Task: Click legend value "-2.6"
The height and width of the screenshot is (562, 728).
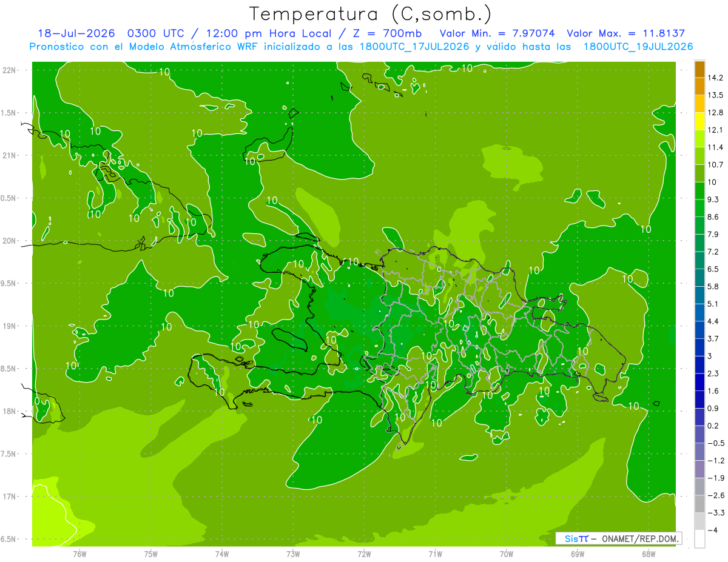Action: [x=716, y=495]
